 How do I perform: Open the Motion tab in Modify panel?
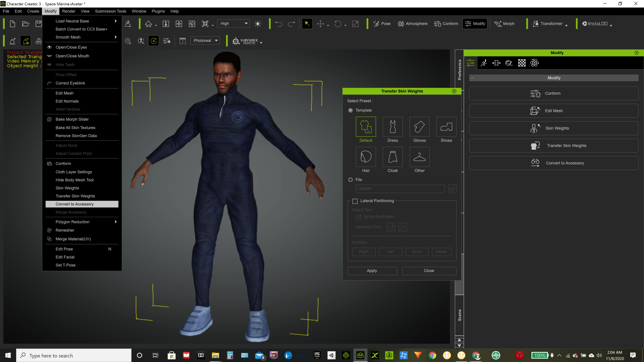click(484, 63)
